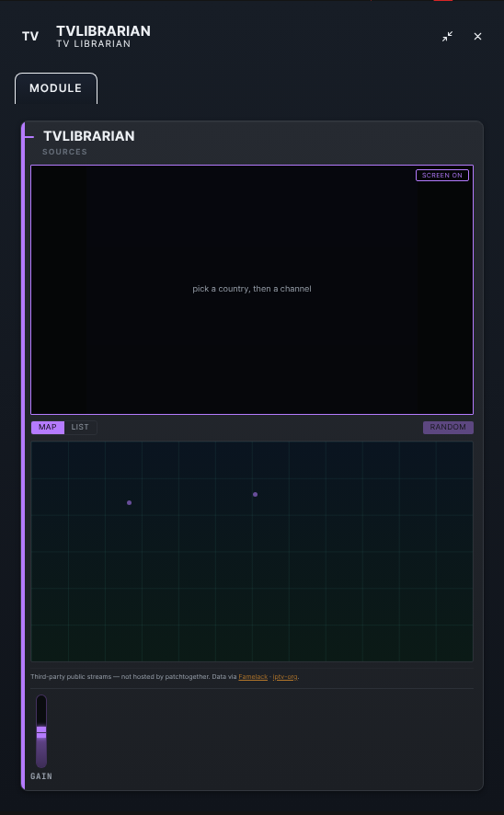Image resolution: width=504 pixels, height=815 pixels.
Task: Switch to LIST view
Action: coord(80,427)
